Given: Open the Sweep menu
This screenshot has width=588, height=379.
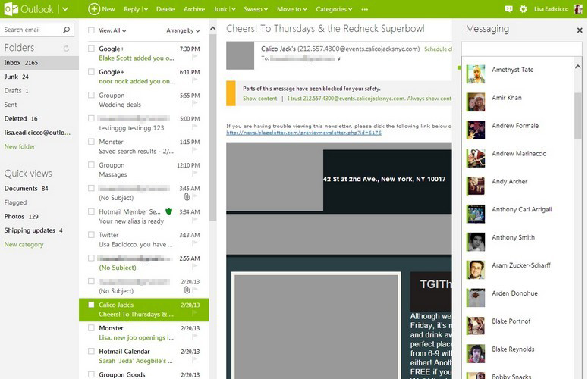Looking at the screenshot, I should [256, 9].
